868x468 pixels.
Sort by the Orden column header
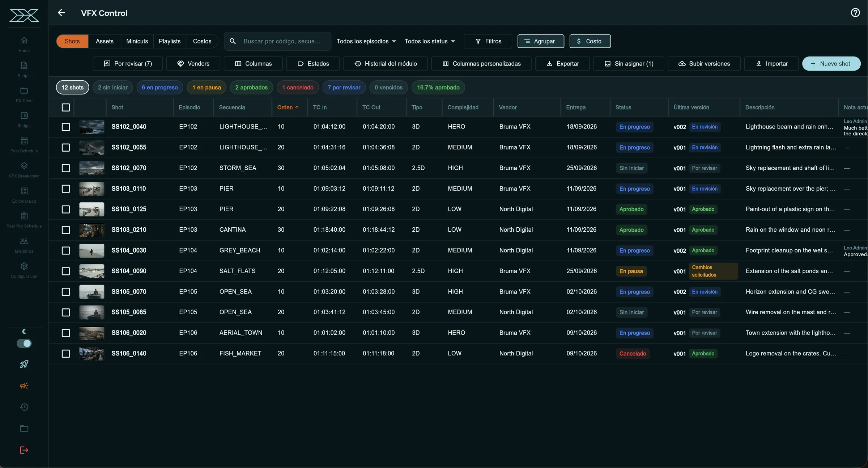pos(288,107)
